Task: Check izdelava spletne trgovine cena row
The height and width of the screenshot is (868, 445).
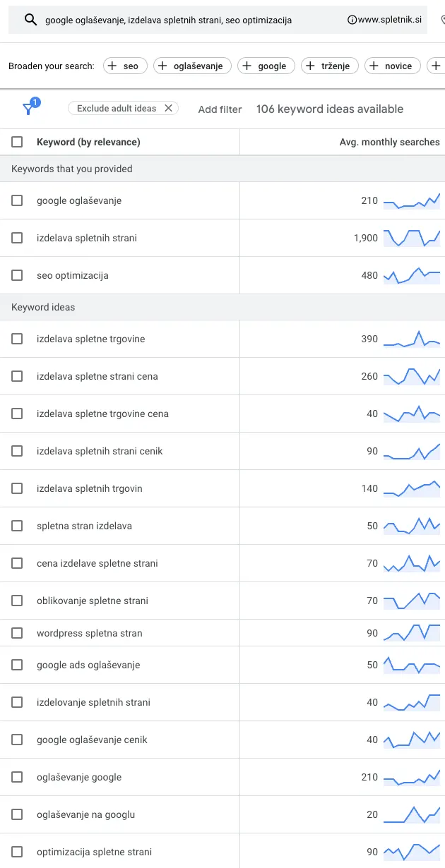Action: 17,414
